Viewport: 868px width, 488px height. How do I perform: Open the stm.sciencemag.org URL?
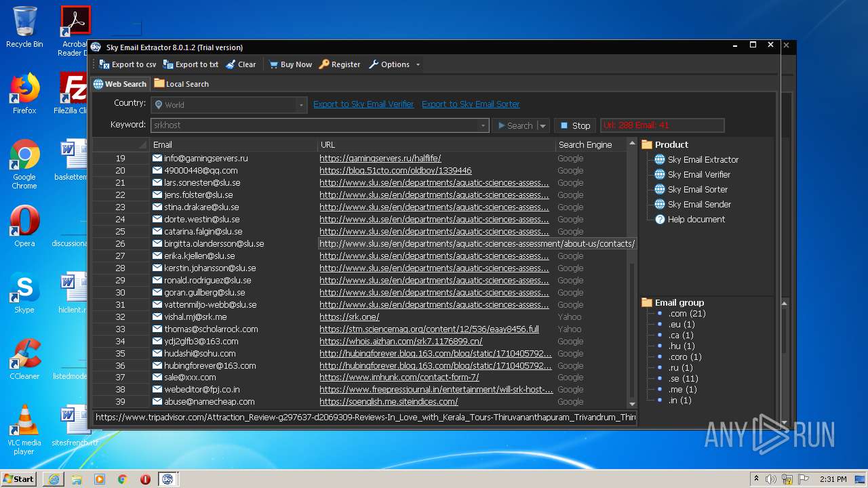click(x=429, y=329)
